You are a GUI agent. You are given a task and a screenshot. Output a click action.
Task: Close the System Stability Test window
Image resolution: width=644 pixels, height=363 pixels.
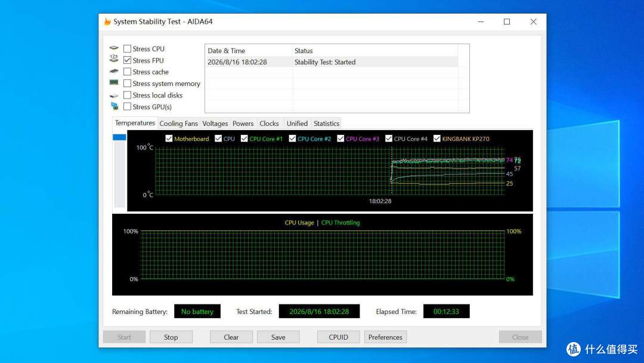click(x=533, y=21)
